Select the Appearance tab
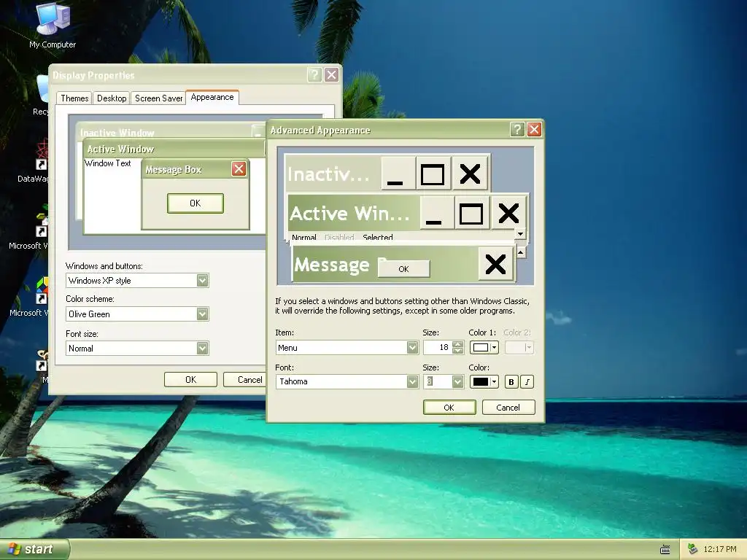 pos(212,97)
